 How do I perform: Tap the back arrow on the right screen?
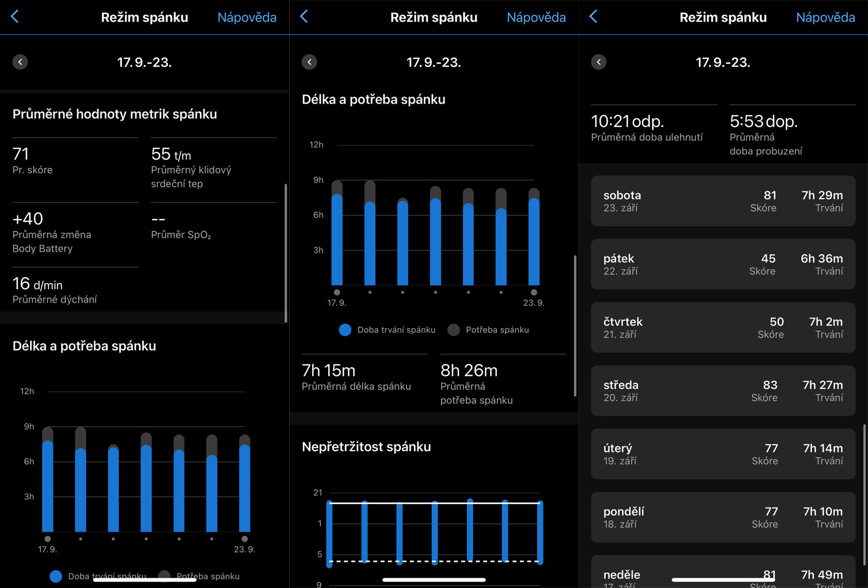click(x=593, y=17)
